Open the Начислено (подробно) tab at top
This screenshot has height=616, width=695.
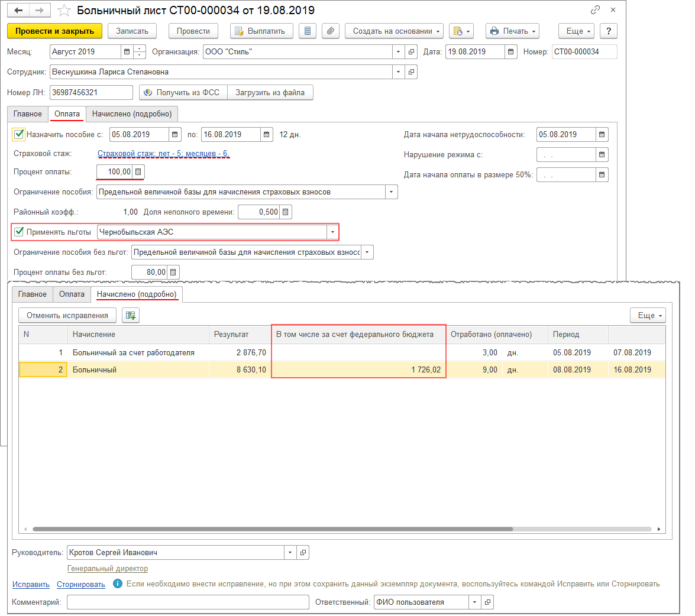(x=132, y=114)
